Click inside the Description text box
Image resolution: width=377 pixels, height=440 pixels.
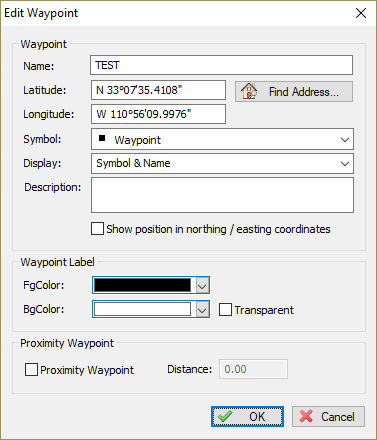click(x=222, y=195)
